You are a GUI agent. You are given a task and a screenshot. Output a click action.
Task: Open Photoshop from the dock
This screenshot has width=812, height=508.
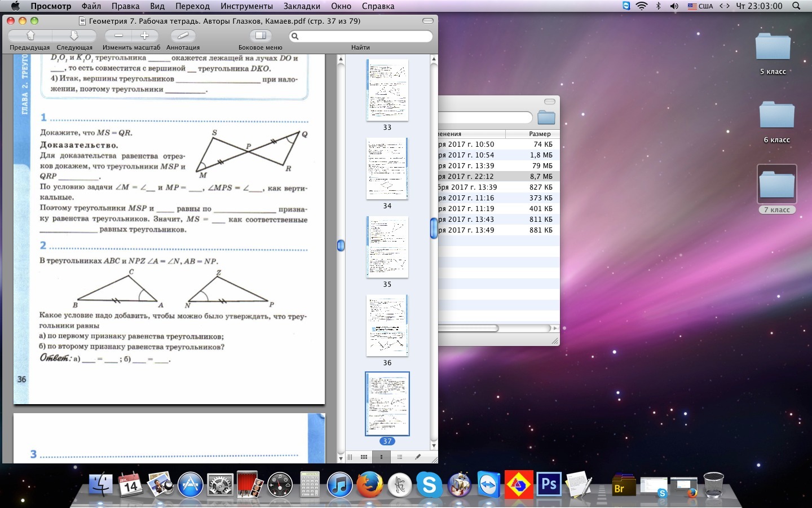click(548, 485)
